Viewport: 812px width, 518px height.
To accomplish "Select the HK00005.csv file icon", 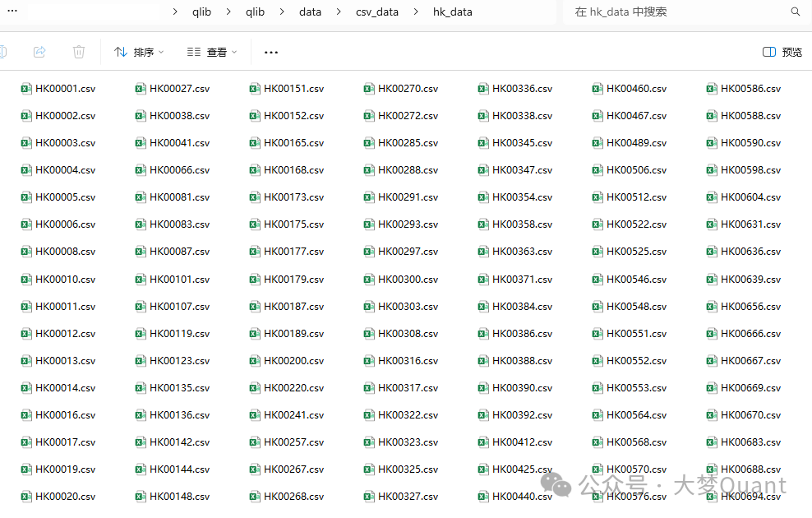I will tap(26, 197).
